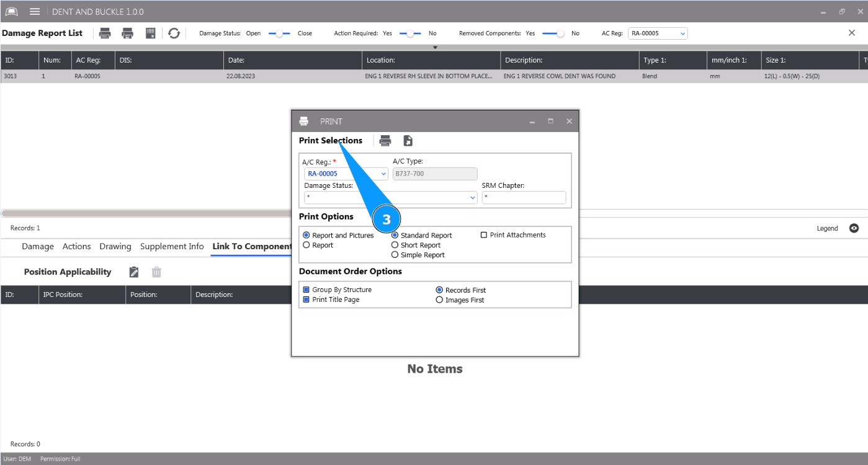Image resolution: width=868 pixels, height=465 pixels.
Task: Close the Print dialog
Action: pos(569,122)
